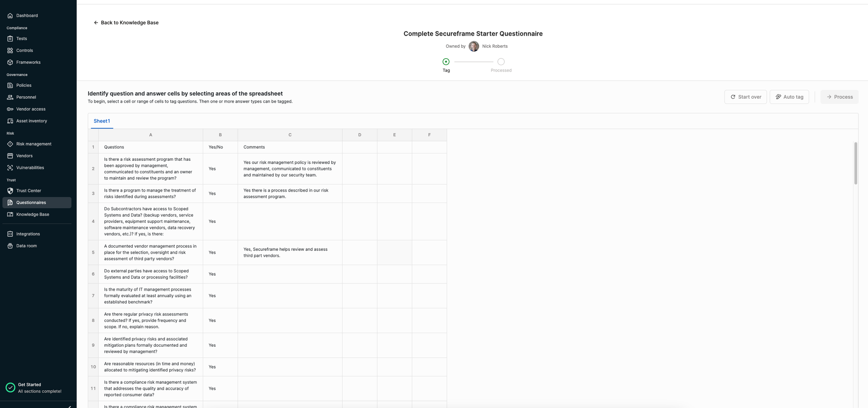This screenshot has width=868, height=408.
Task: Click the Dashboard home icon
Action: (x=10, y=16)
